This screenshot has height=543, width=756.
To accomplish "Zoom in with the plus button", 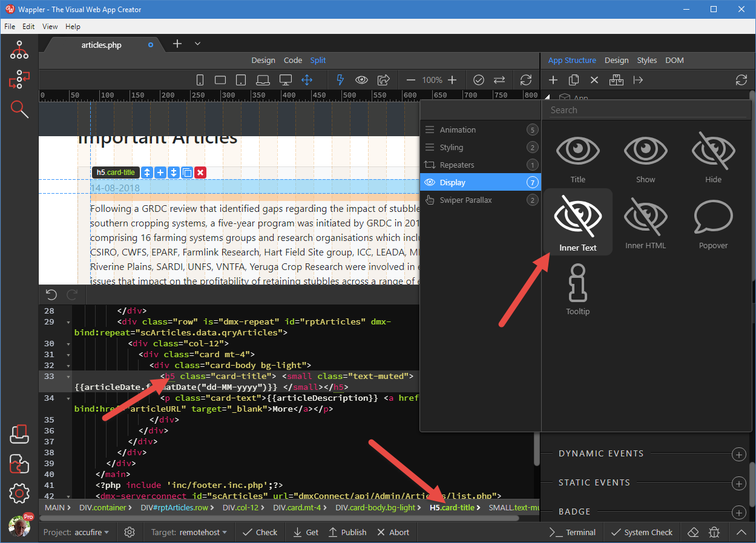I will click(452, 80).
